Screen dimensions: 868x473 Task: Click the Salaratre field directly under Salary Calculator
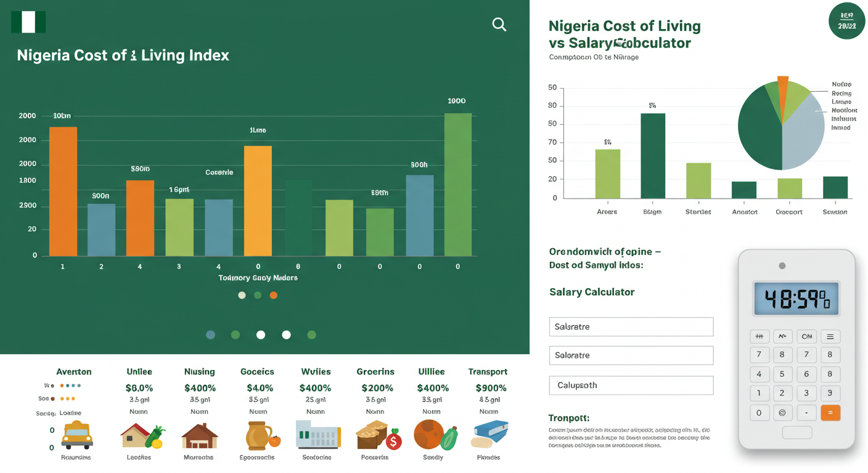631,326
